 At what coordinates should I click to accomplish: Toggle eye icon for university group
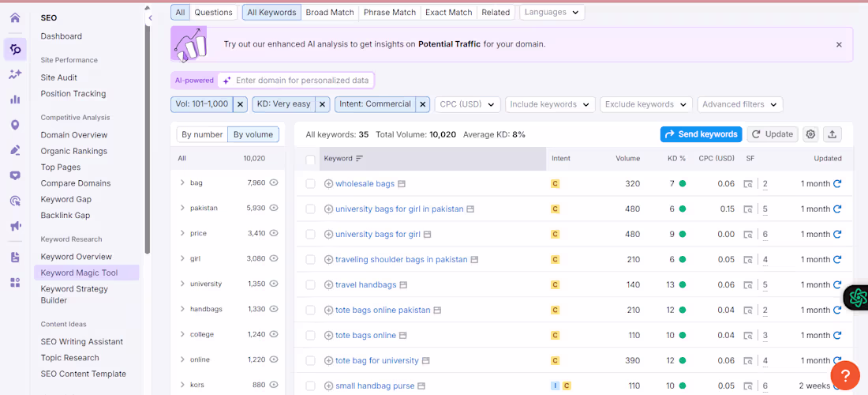pyautogui.click(x=274, y=284)
